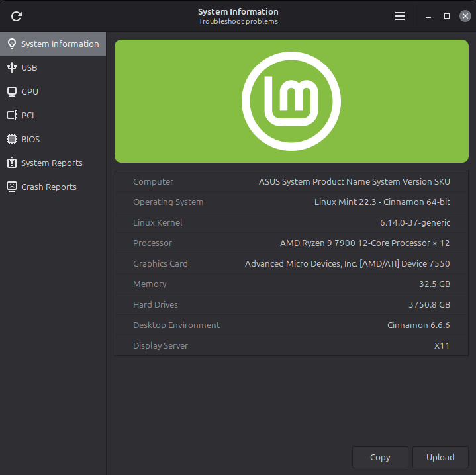Select the 'Advanced Micro Devices' graphics card value
Viewport: 476px width, 475px height.
pos(348,263)
